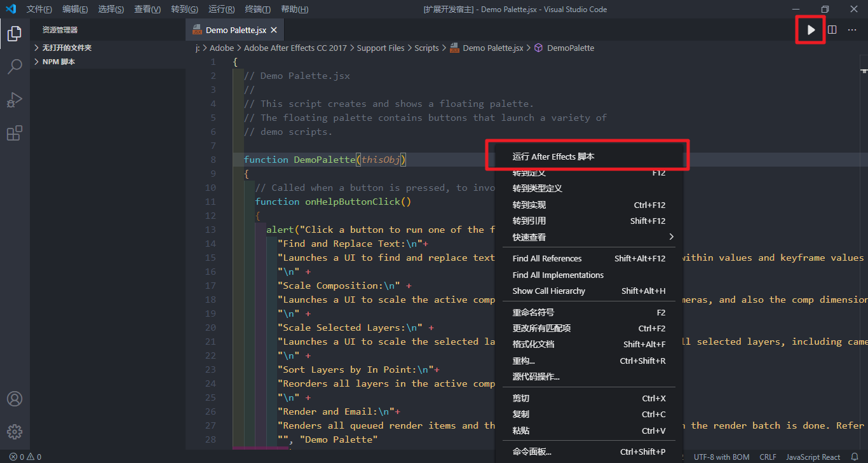Viewport: 868px width, 463px height.
Task: Click Adobe After Effects CC 2017 breadcrumb
Action: pos(295,48)
